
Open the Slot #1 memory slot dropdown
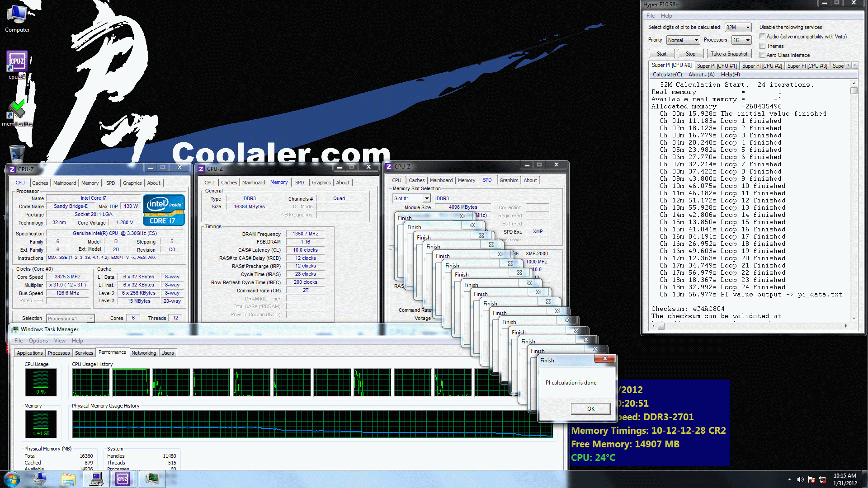[x=411, y=198]
